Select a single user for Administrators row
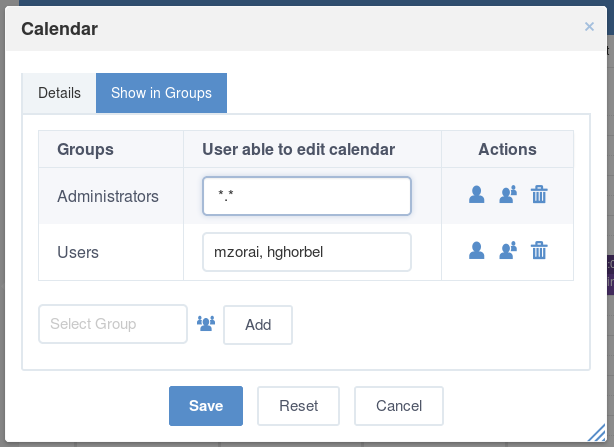This screenshot has width=614, height=447. 476,195
